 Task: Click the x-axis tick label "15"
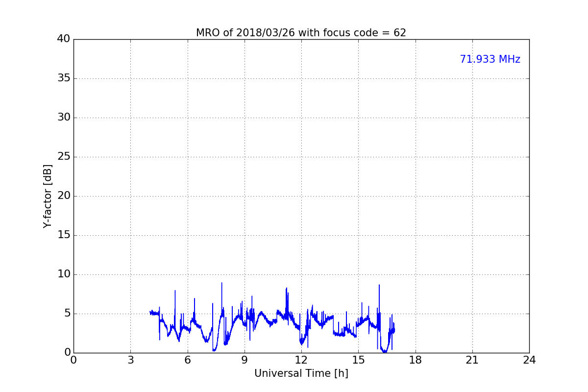(358, 360)
